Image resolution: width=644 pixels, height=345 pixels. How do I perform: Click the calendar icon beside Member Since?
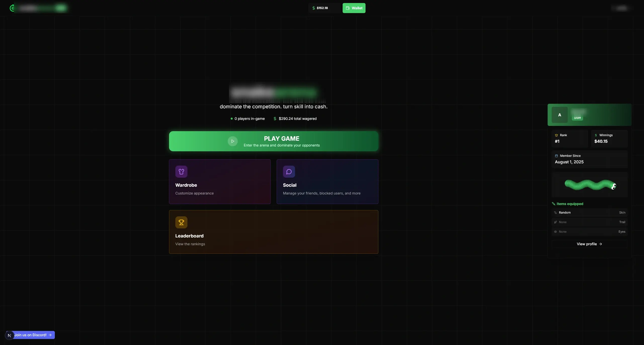556,156
